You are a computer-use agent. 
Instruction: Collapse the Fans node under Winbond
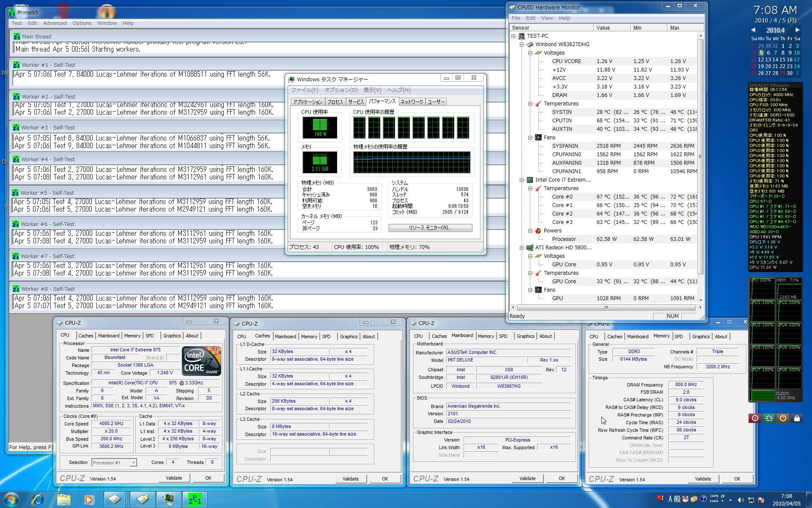click(530, 138)
